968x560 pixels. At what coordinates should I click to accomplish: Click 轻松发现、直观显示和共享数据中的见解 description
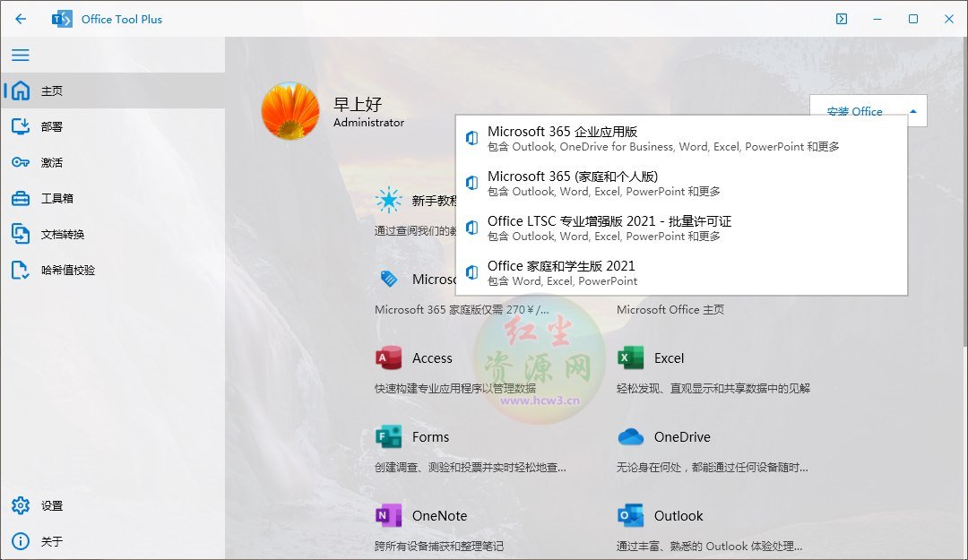point(713,388)
